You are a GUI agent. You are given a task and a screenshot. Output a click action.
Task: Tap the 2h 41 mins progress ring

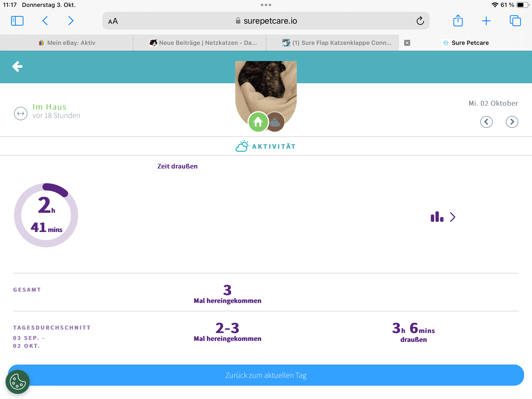tap(46, 215)
